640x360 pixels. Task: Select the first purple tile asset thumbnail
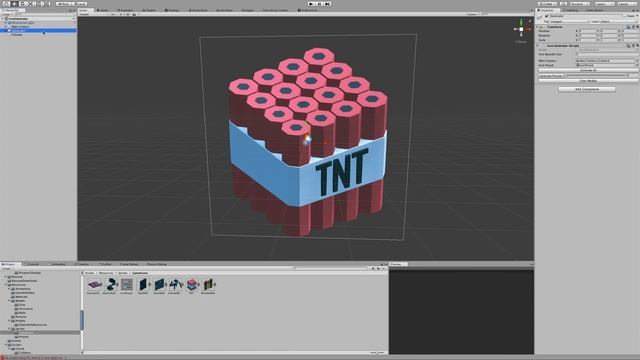[x=94, y=284]
